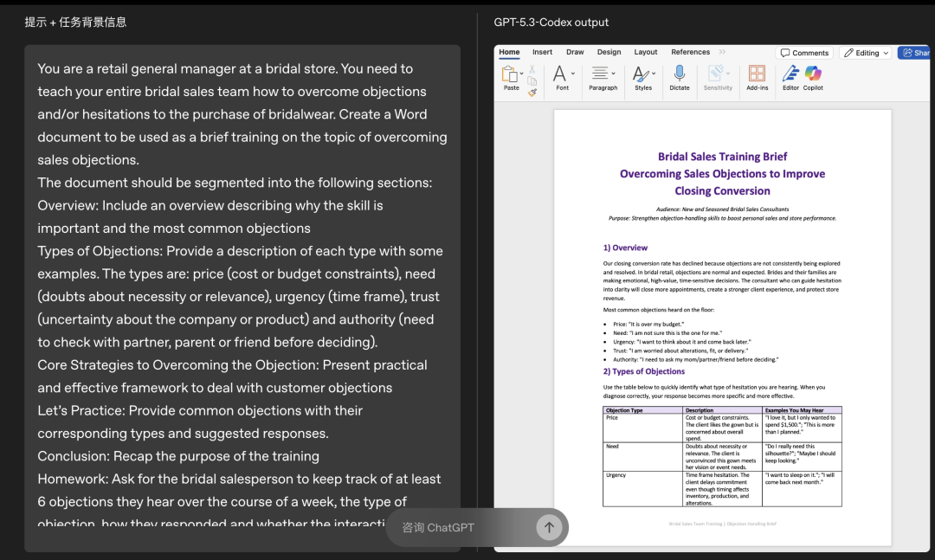Click the "Bridal Sales Training Brief" title

[x=722, y=157]
